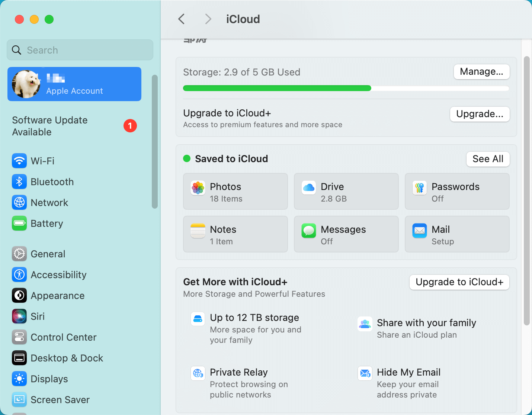Click the Notes icon in Saved to iCloud
The width and height of the screenshot is (532, 415).
tap(198, 231)
